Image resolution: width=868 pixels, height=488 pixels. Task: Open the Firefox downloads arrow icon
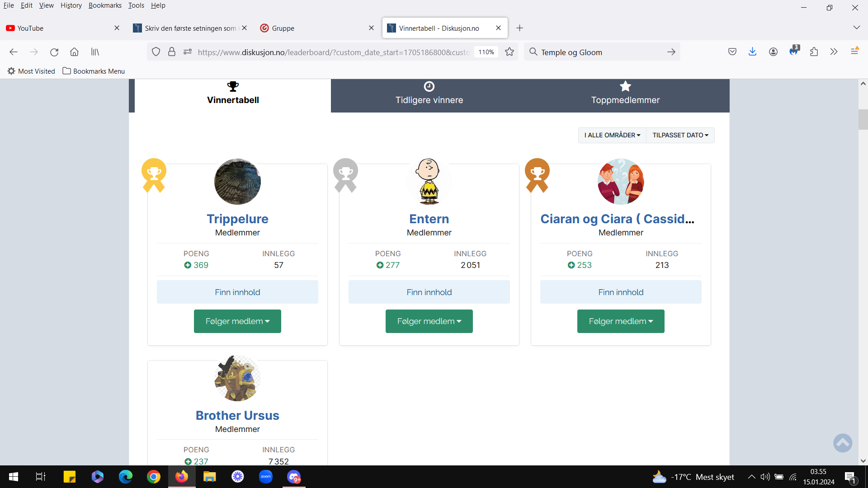click(752, 52)
